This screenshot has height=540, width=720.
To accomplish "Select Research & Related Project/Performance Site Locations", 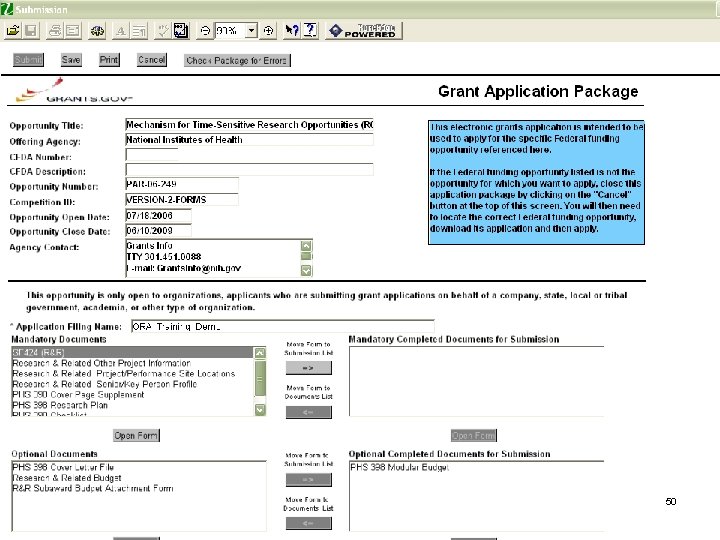I will point(124,374).
